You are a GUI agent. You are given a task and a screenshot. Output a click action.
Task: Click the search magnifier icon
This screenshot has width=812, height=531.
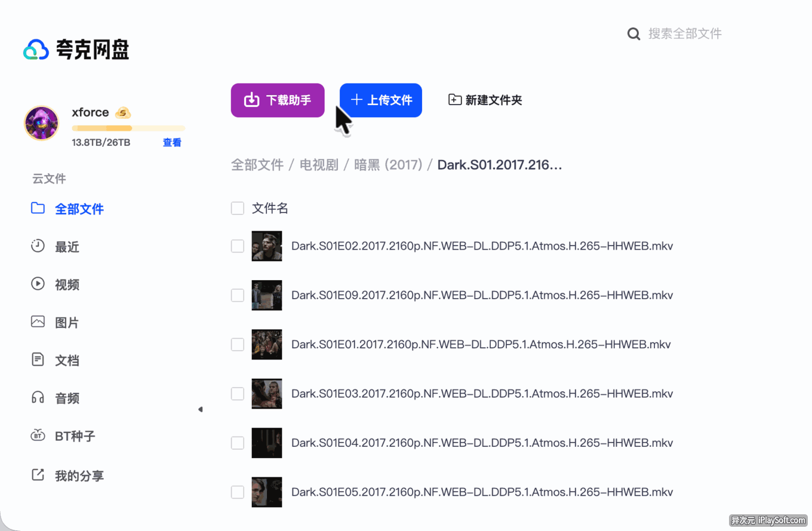click(x=633, y=34)
